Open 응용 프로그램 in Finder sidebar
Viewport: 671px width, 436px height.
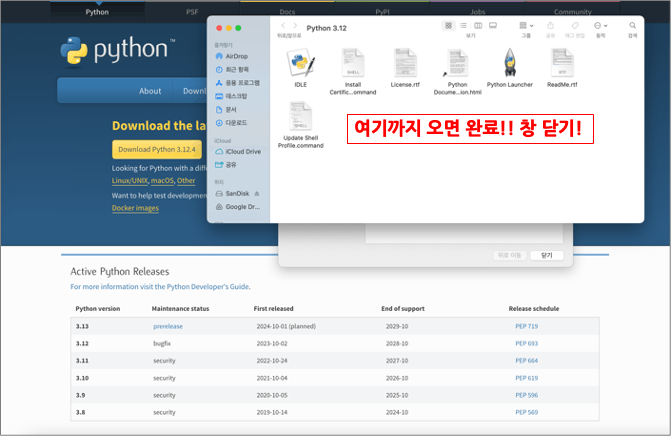238,83
